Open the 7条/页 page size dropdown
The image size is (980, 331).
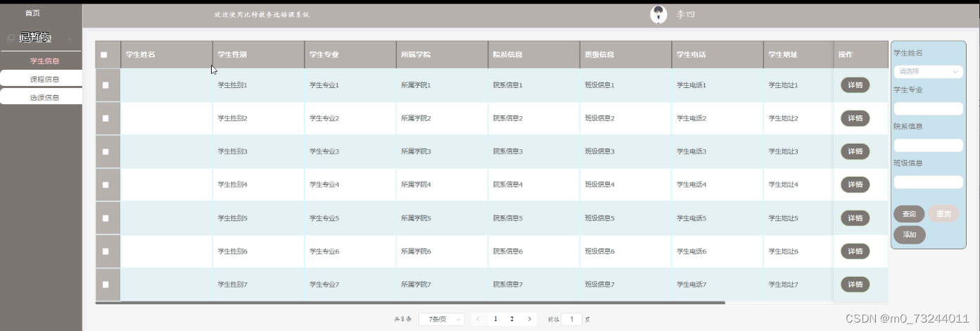click(442, 319)
